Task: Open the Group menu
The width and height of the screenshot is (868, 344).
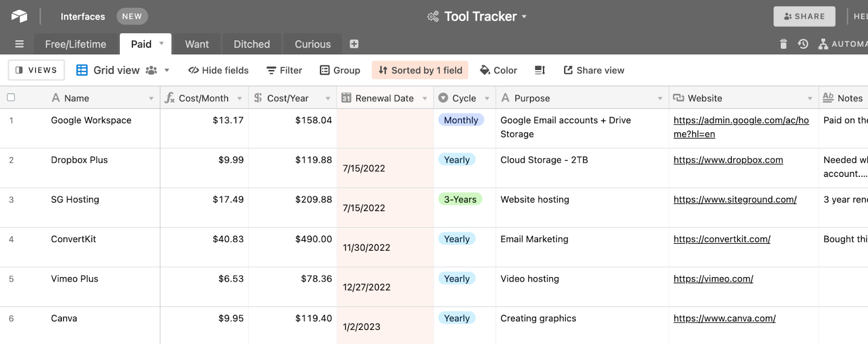Action: coord(340,70)
